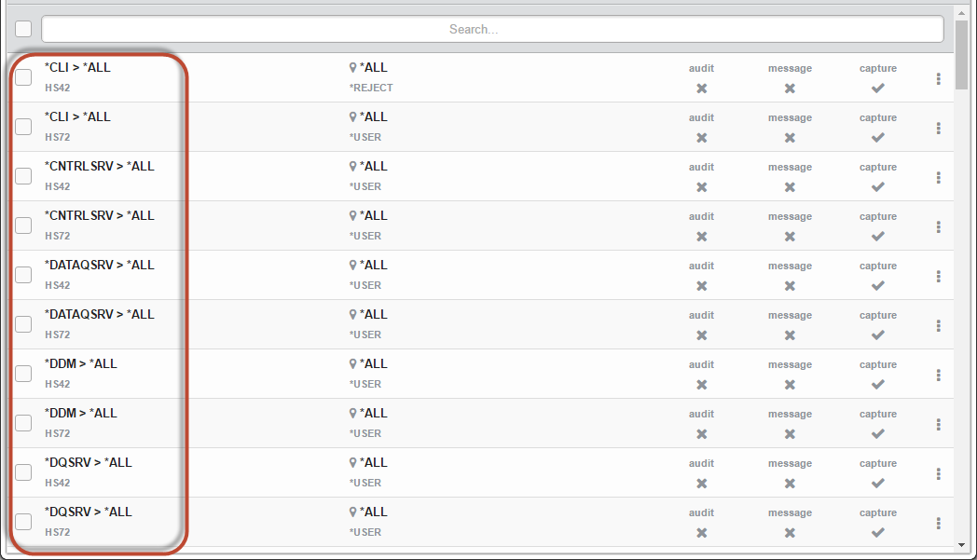Viewport: 977px width, 560px height.
Task: Click location pin icon in *CLI HS42 row
Action: tap(353, 68)
